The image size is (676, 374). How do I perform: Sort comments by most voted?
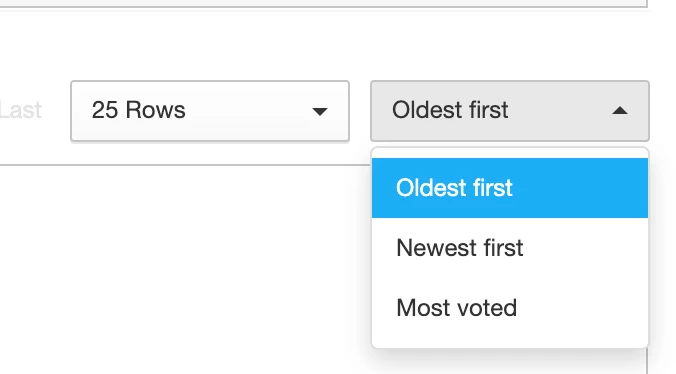(x=510, y=308)
